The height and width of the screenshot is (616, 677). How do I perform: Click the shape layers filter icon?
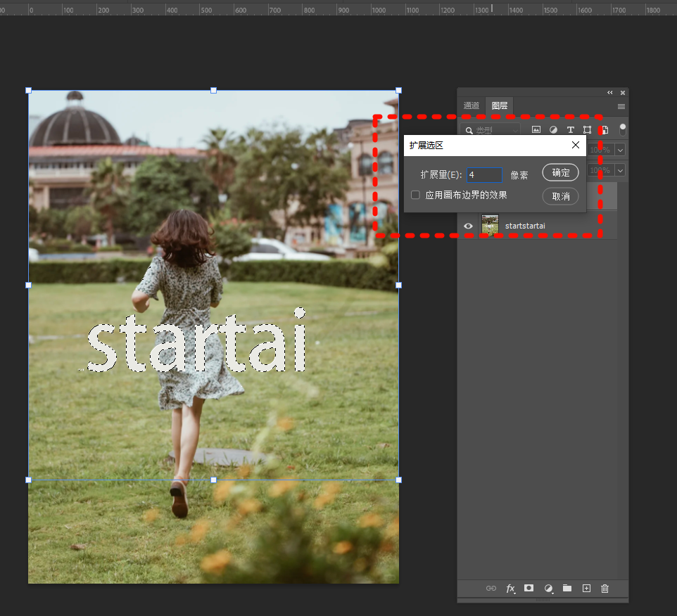587,129
